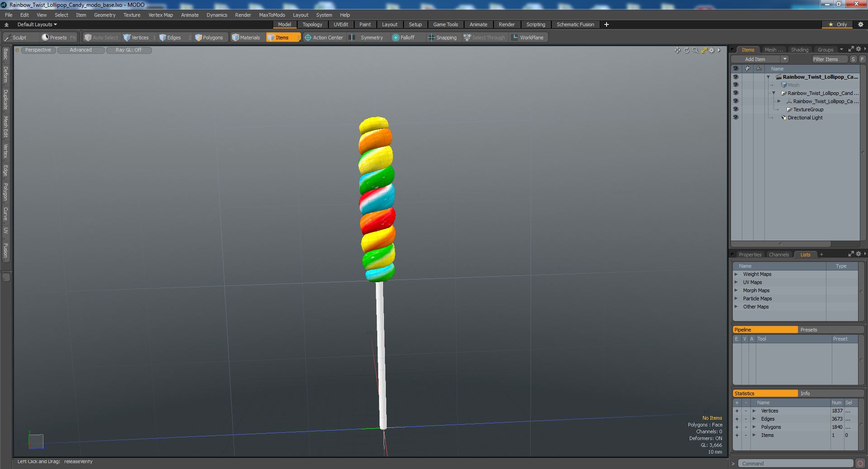The height and width of the screenshot is (469, 868).
Task: Switch to Polygons selection mode
Action: coord(209,38)
